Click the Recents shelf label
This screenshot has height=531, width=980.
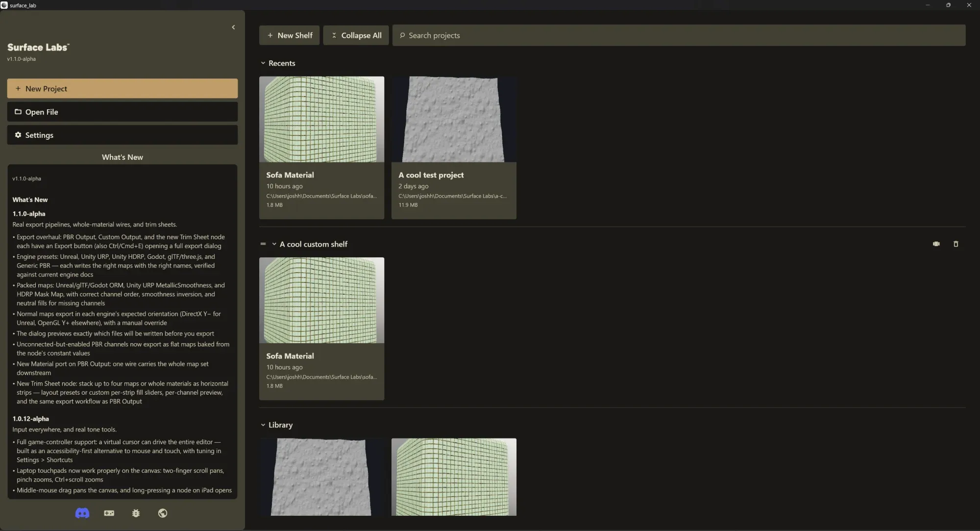282,63
